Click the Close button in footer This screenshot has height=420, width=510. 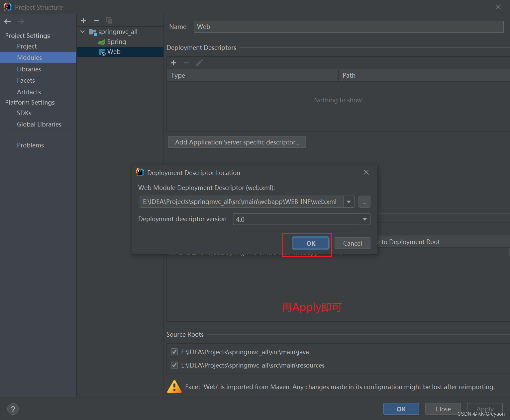443,409
